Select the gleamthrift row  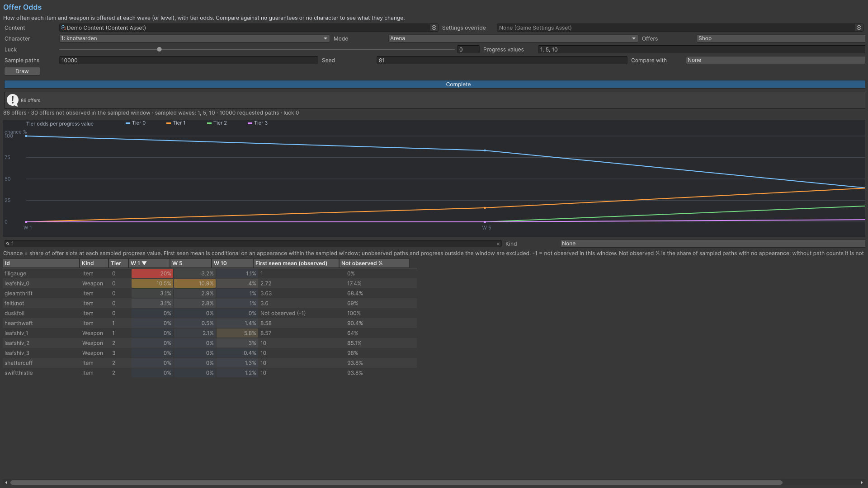pos(210,293)
